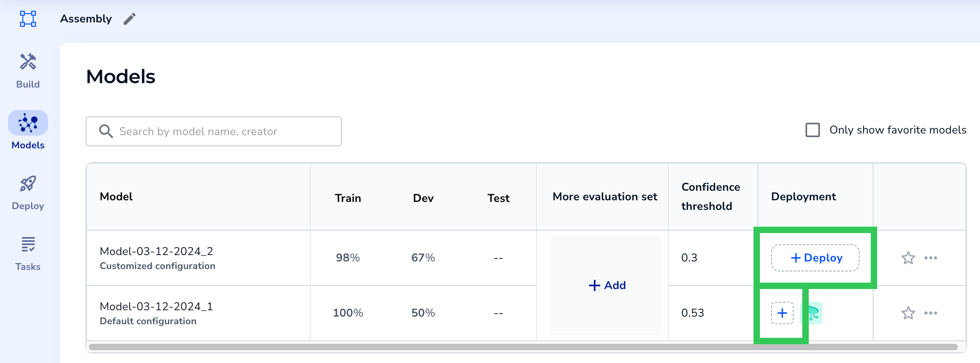Edit the Assembly project name with pencil
The width and height of the screenshot is (980, 363).
pyautogui.click(x=129, y=19)
